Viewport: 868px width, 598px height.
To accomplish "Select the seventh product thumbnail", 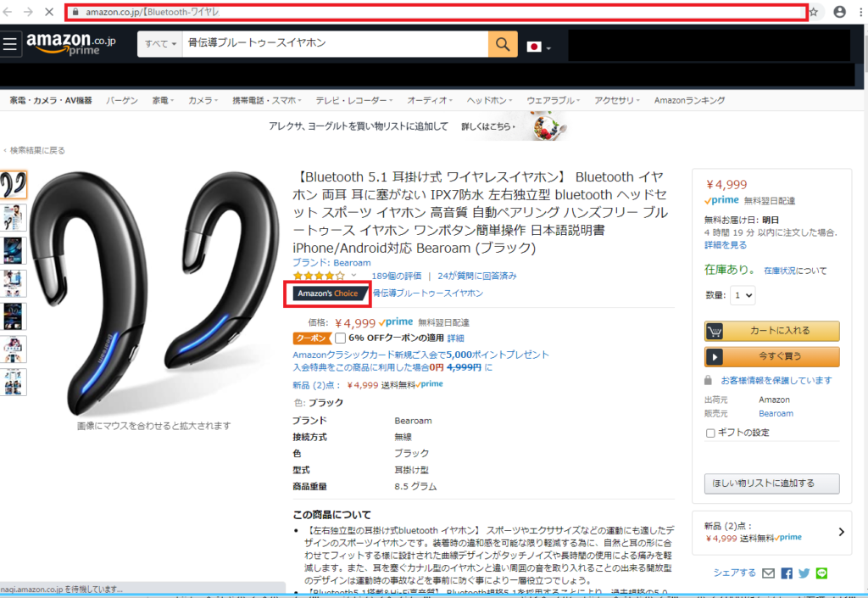I will (x=13, y=382).
